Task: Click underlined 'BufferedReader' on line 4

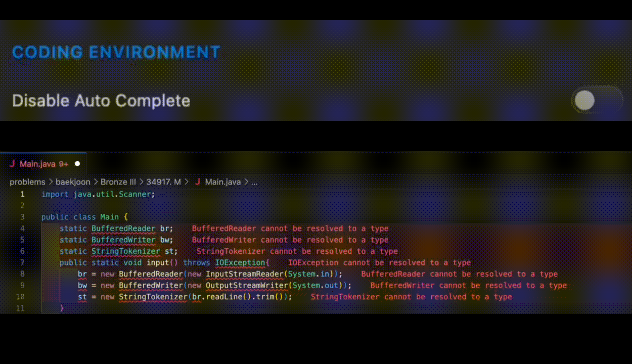Action: click(123, 229)
